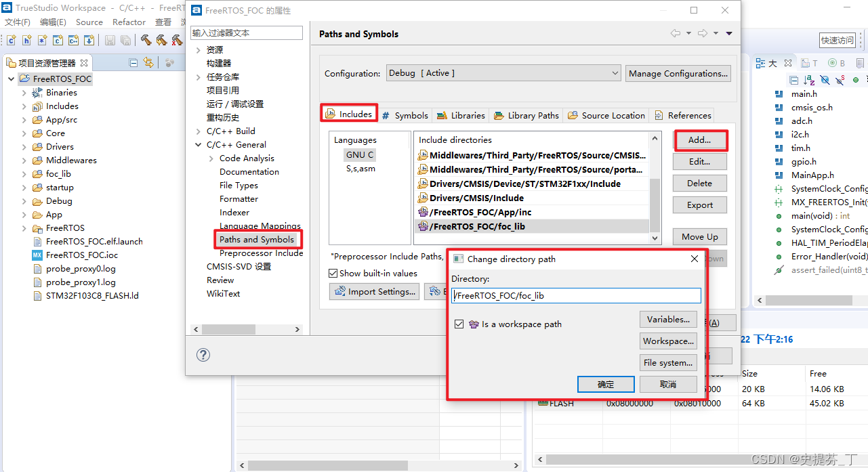The height and width of the screenshot is (472, 868).
Task: Expand the Middlewares folder in the project explorer
Action: tap(24, 160)
